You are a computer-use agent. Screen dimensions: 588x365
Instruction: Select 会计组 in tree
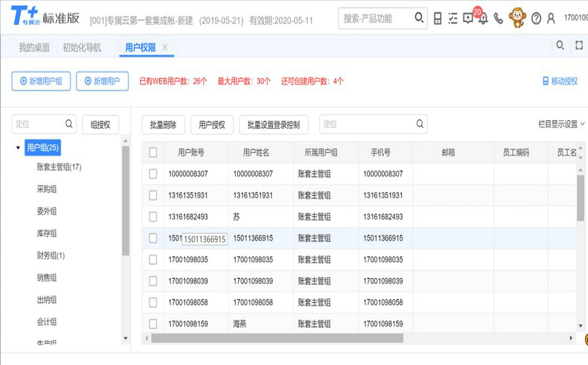pos(47,322)
